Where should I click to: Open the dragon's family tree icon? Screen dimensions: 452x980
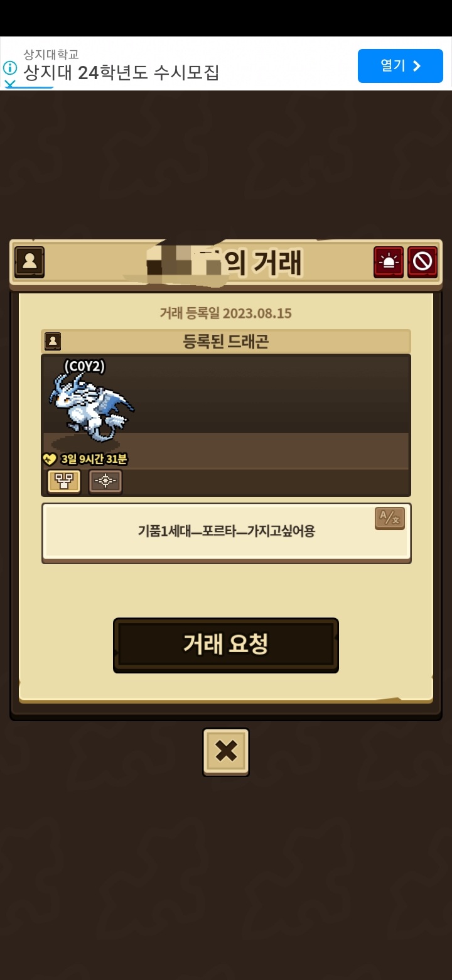point(64,482)
